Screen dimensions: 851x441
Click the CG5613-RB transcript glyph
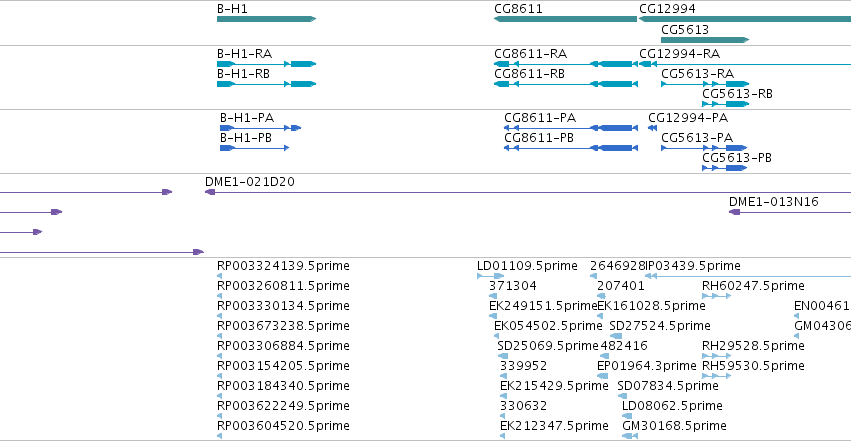[x=726, y=104]
